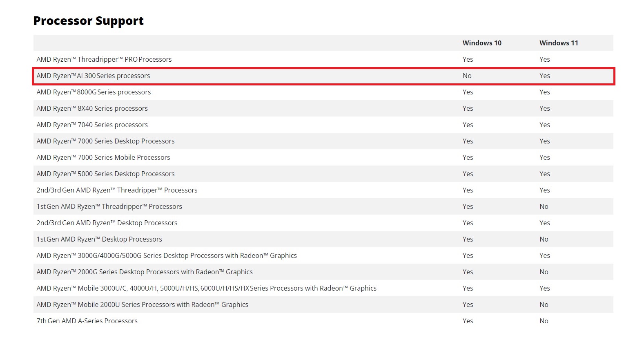This screenshot has height=347, width=644.
Task: Click Ryzen 2000G Series Desktop Processors label
Action: 145,272
